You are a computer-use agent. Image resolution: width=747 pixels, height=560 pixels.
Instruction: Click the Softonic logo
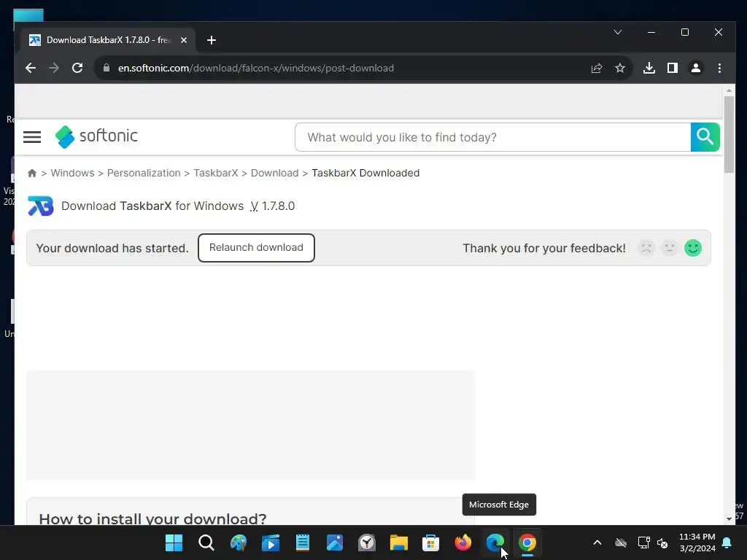(97, 136)
